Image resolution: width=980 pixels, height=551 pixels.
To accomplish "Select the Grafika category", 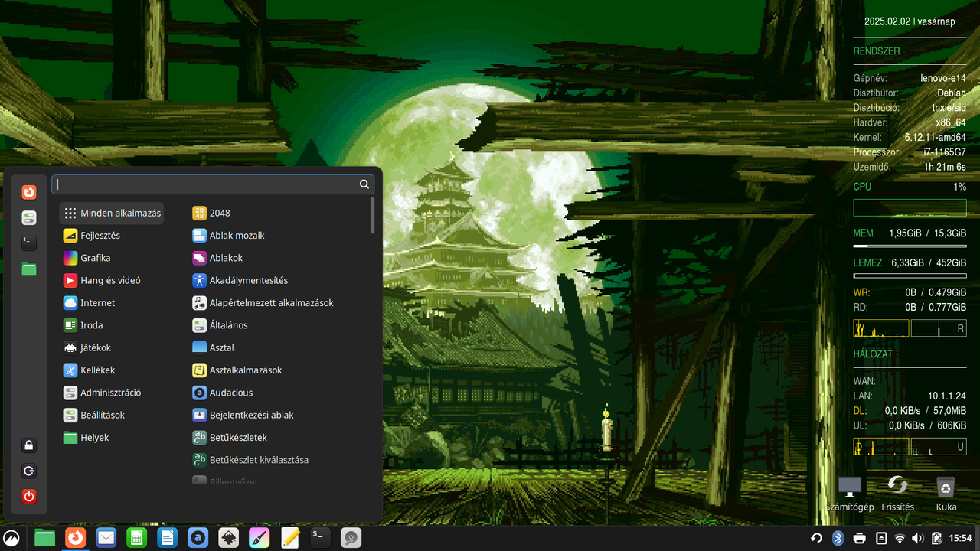I will pyautogui.click(x=96, y=258).
